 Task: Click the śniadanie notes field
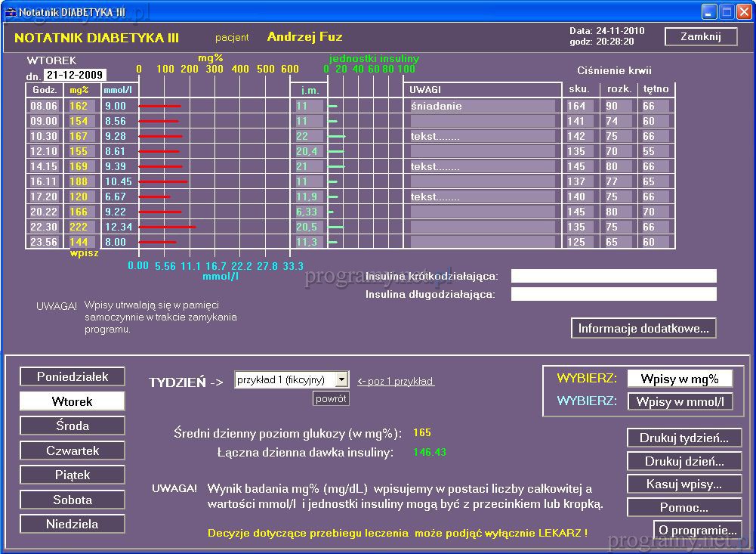coord(482,107)
